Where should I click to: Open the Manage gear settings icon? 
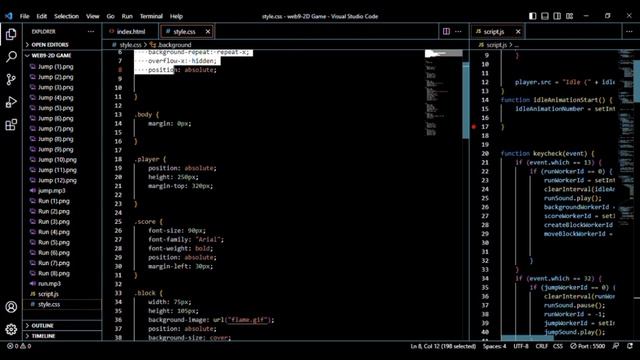click(x=11, y=329)
